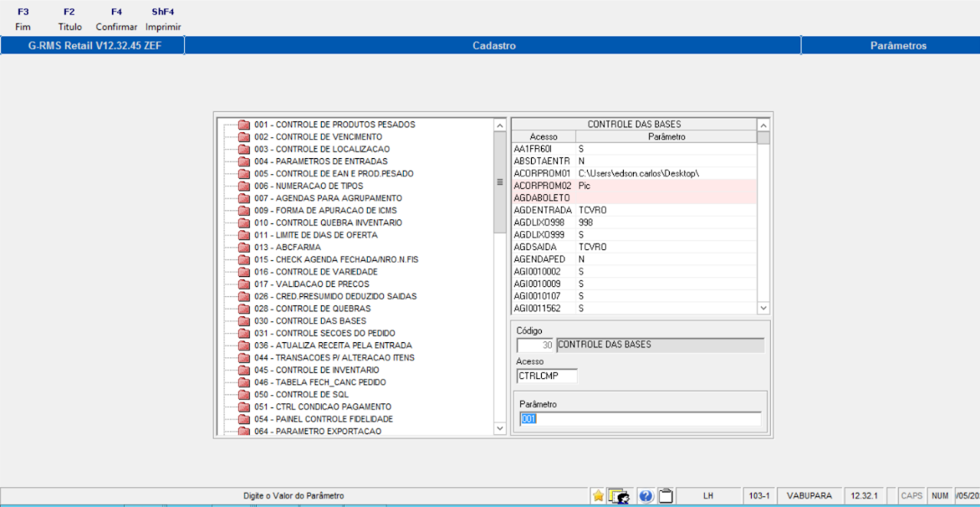Click the Parâmetro input field with 001
This screenshot has height=507, width=980.
tap(641, 419)
